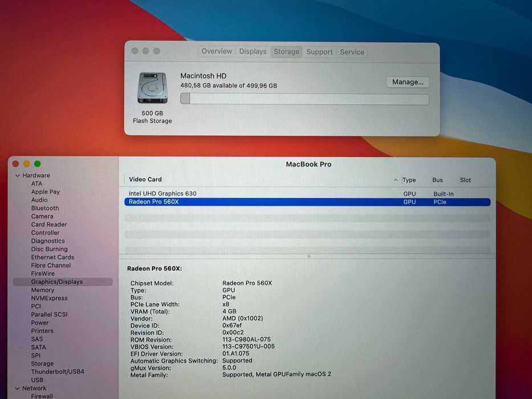Open the Controller entry

click(x=45, y=233)
